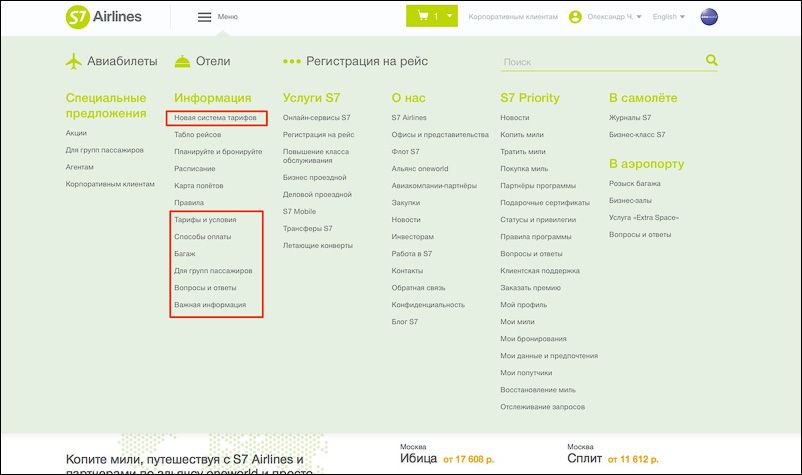Open the О нас heading
Screen dimensions: 802x475
[x=408, y=98]
